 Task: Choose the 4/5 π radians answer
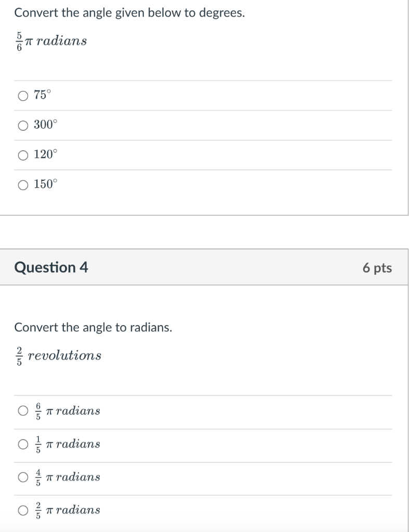pos(22,477)
